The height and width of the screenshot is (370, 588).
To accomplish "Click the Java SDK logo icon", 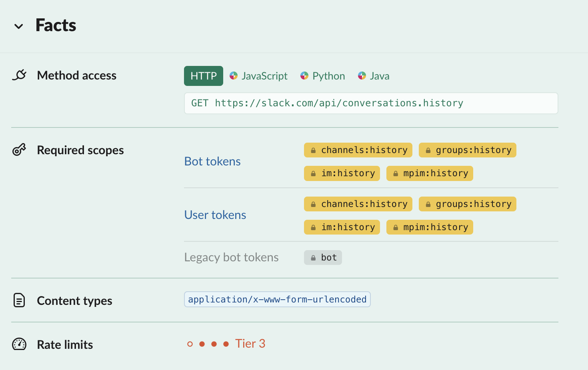I will (362, 76).
